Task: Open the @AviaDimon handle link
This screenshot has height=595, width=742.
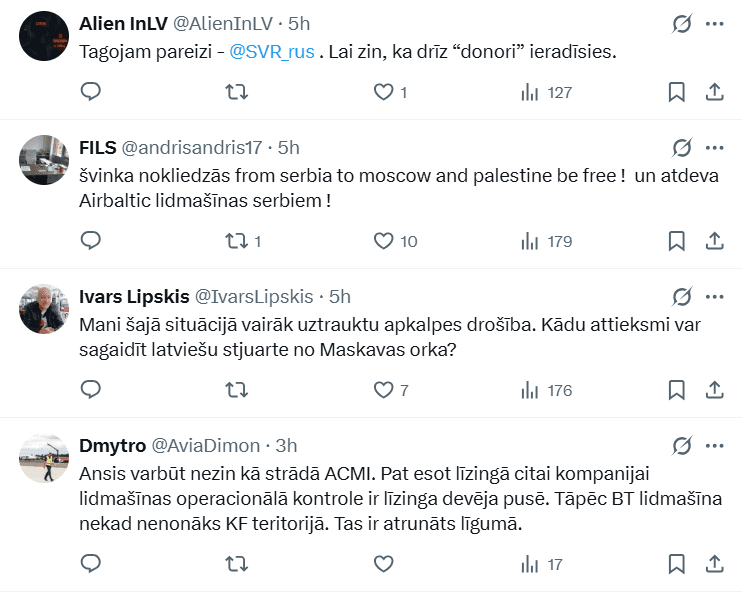Action: [x=206, y=445]
